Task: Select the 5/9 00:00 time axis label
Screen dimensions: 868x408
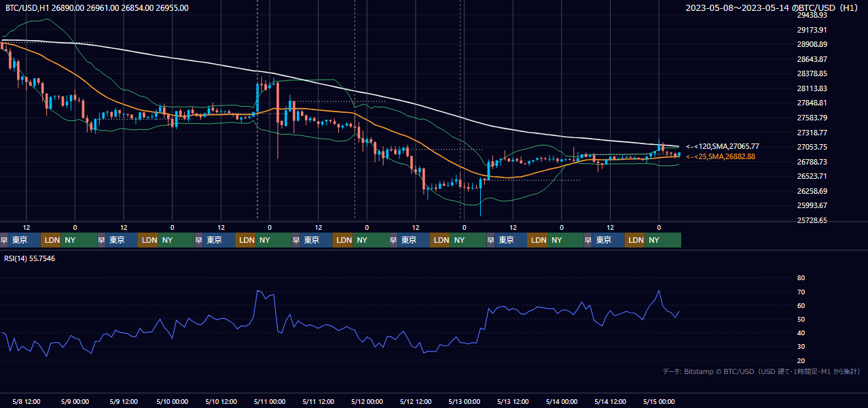Action: tap(75, 401)
